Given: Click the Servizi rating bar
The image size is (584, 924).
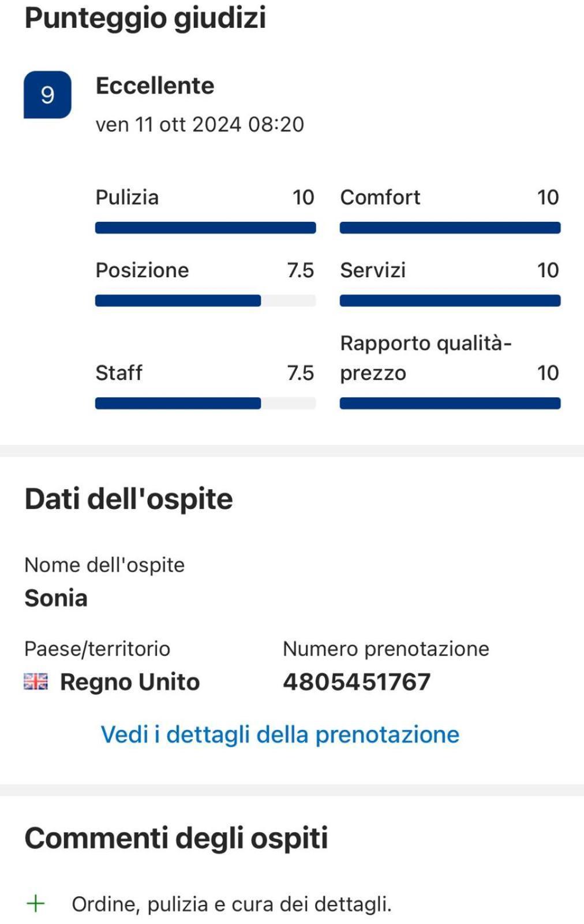Looking at the screenshot, I should coord(450,300).
